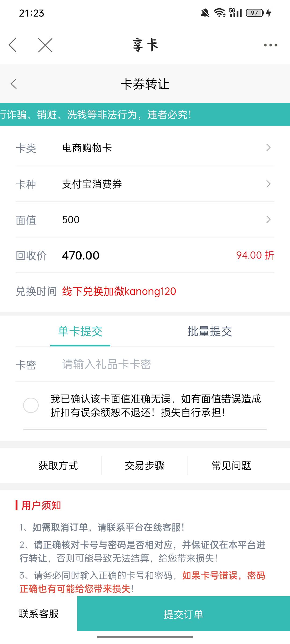The image size is (290, 644).
Task: Tap the Wi-Fi status icon
Action: pyautogui.click(x=219, y=13)
